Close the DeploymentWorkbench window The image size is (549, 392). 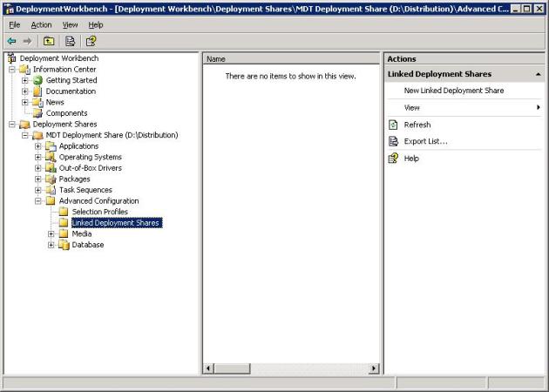click(x=539, y=9)
